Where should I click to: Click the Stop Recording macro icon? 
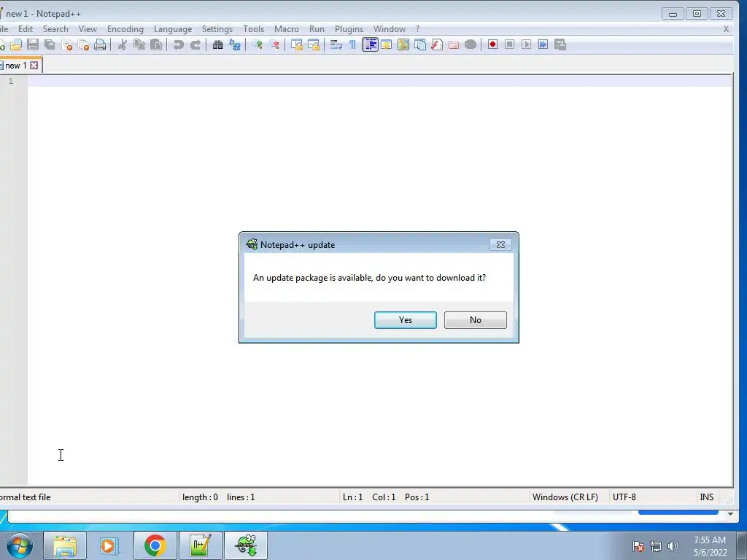point(509,44)
